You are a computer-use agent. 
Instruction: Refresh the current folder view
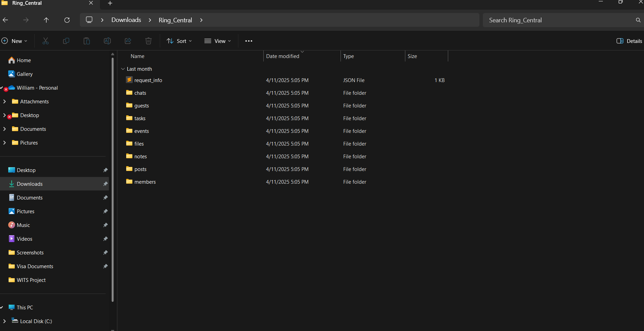67,20
